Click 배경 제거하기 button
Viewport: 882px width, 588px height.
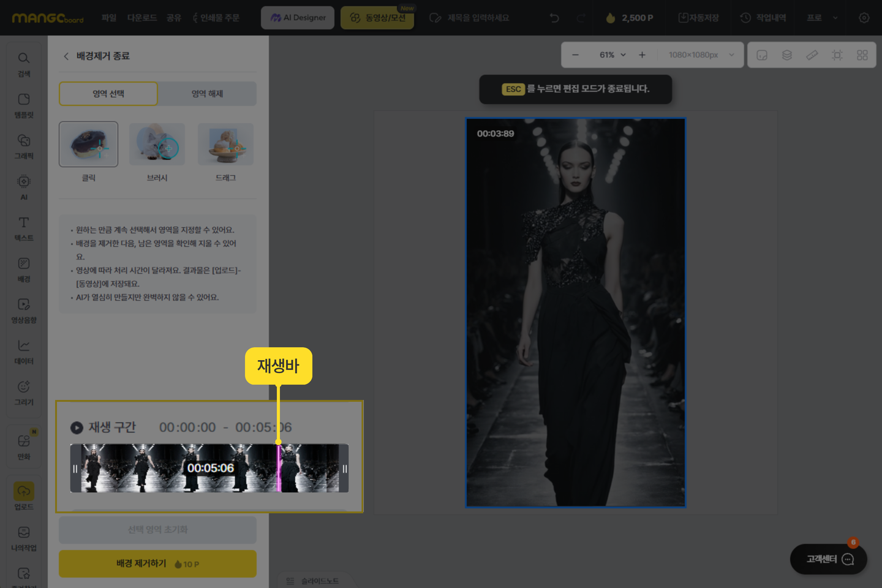157,563
